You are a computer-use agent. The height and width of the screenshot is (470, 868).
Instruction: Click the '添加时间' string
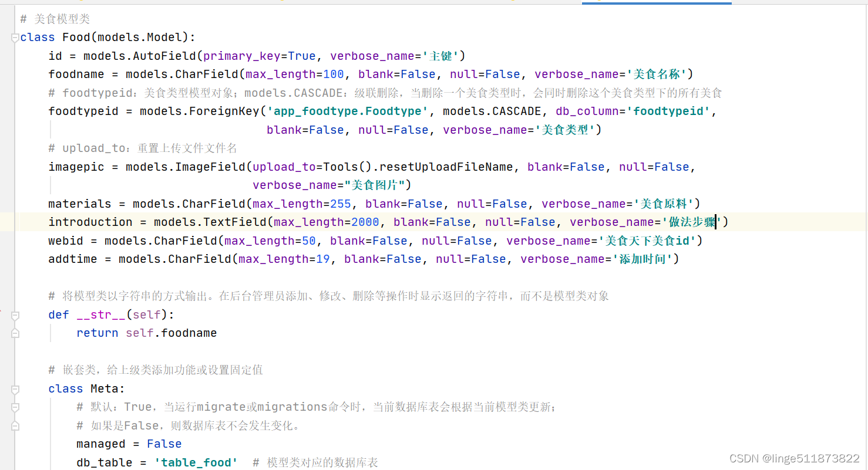(x=643, y=259)
